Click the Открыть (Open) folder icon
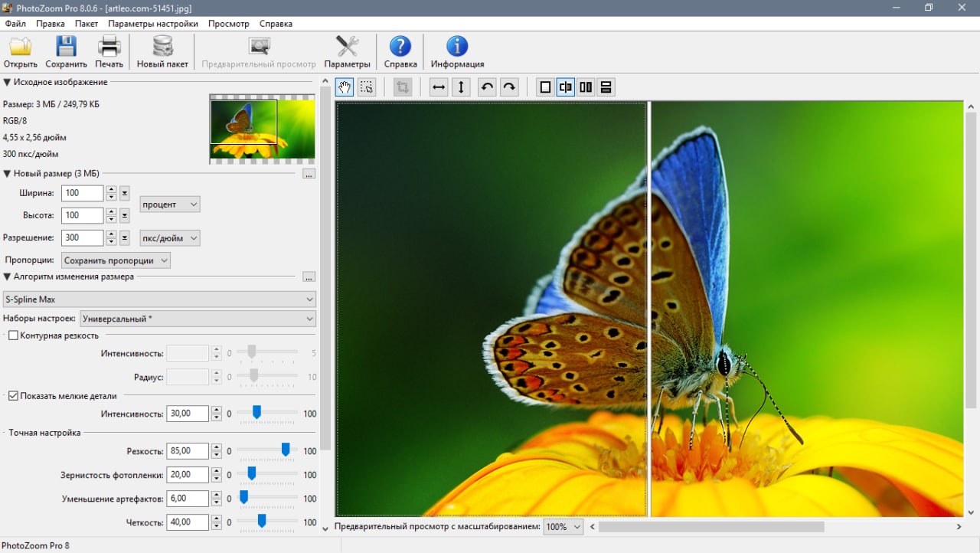 (20, 51)
